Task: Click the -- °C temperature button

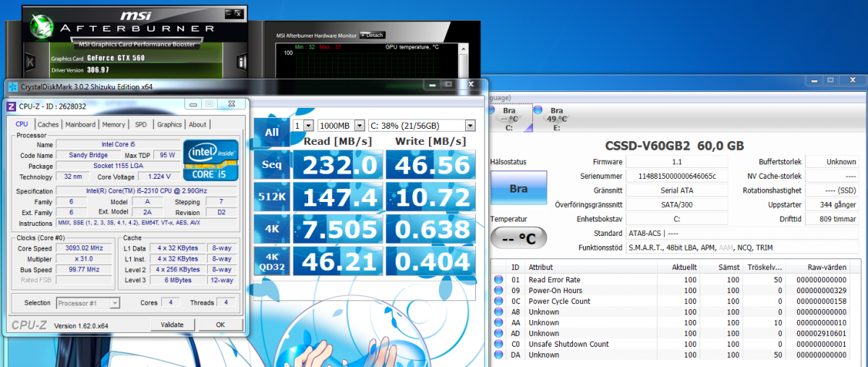Action: (519, 237)
